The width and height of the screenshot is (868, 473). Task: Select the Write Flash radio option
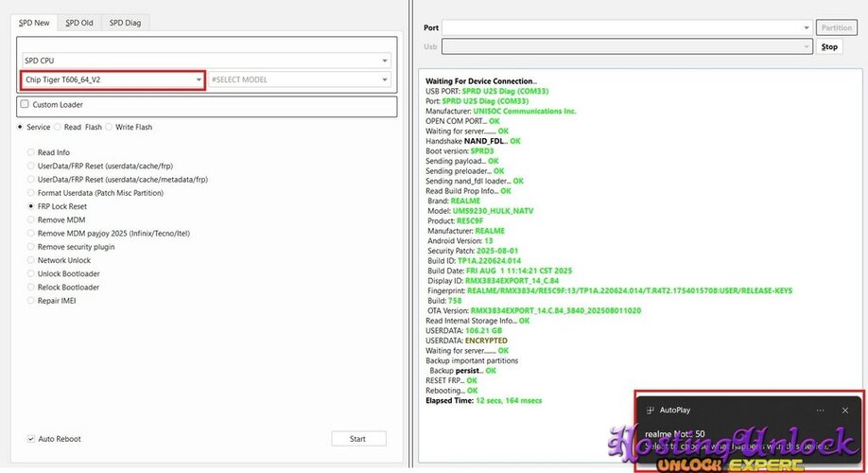[x=109, y=127]
